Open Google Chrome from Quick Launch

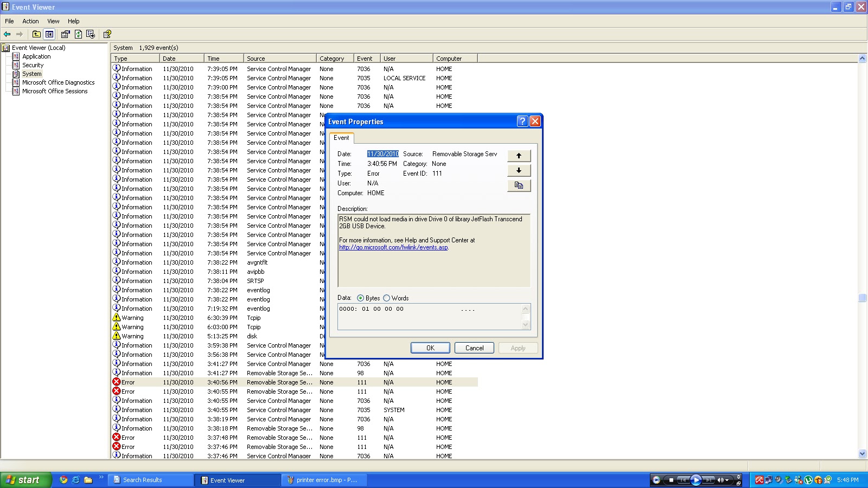click(x=63, y=480)
